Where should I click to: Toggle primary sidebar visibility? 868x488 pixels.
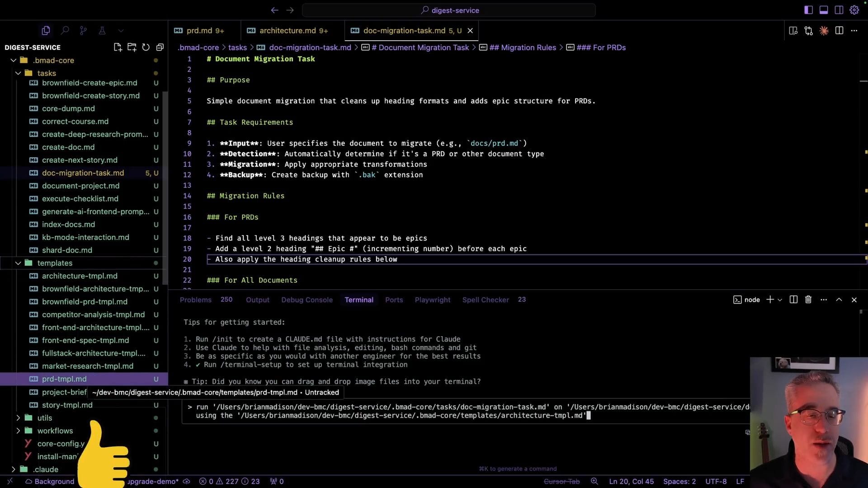click(808, 10)
